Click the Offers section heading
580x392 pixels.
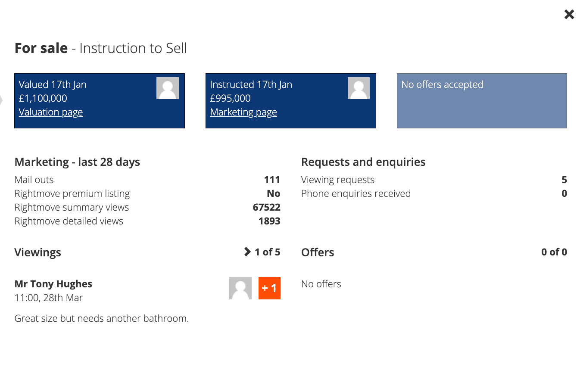[318, 252]
